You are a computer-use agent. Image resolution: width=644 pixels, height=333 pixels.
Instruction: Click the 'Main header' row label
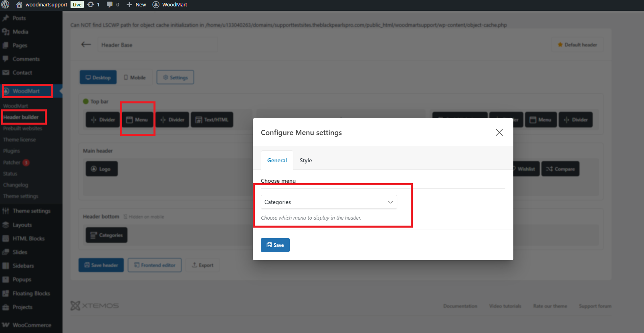point(98,151)
